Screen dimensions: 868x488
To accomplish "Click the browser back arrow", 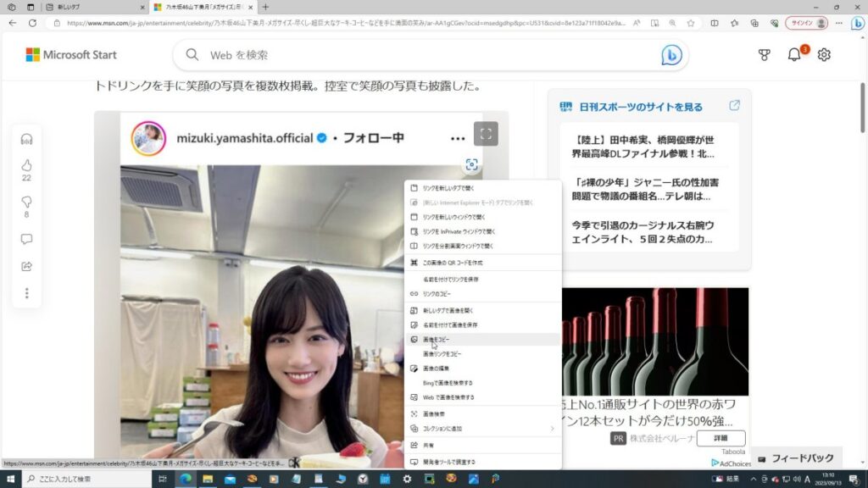I will coord(12,23).
